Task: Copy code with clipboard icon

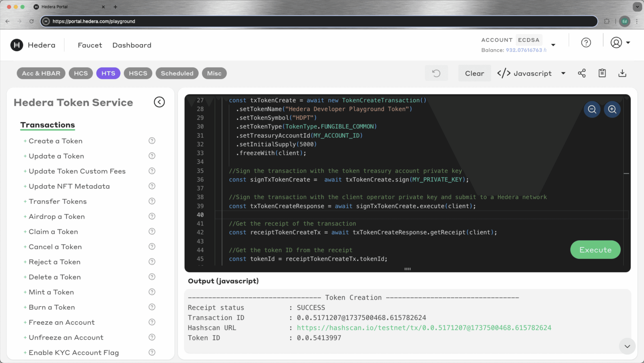Action: click(x=602, y=73)
